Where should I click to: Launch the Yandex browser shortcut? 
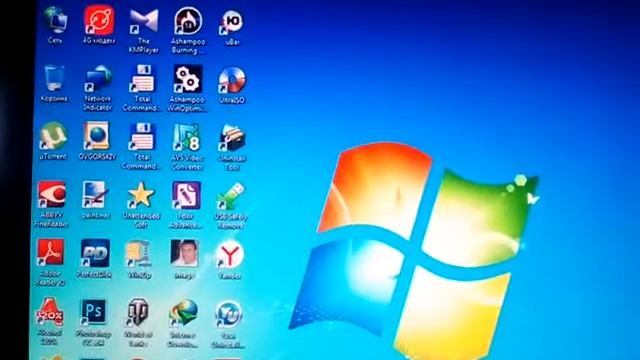point(230,256)
